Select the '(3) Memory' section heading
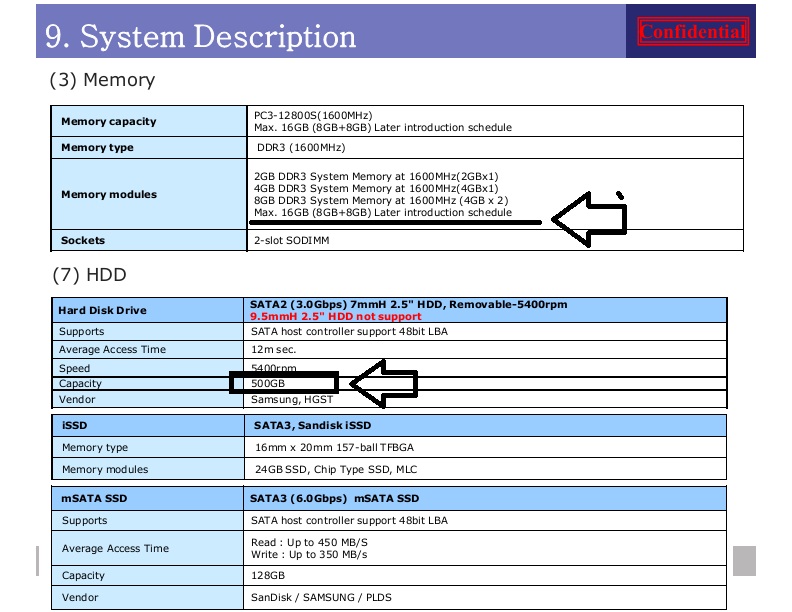Viewport: 792px width, 612px height. [103, 80]
